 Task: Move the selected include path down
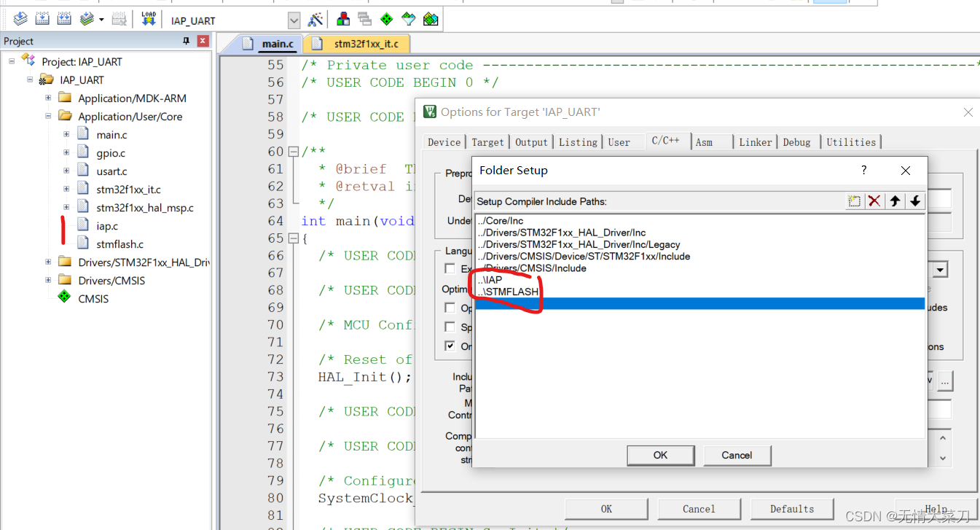pyautogui.click(x=915, y=200)
